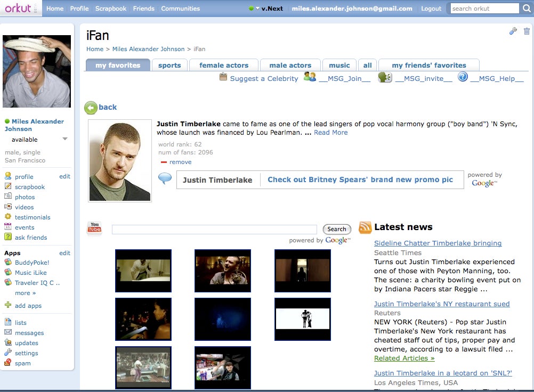Screen dimensions: 534x392
Task: Open Sideline Chatter Timberlake bringing article
Action: [438, 243]
